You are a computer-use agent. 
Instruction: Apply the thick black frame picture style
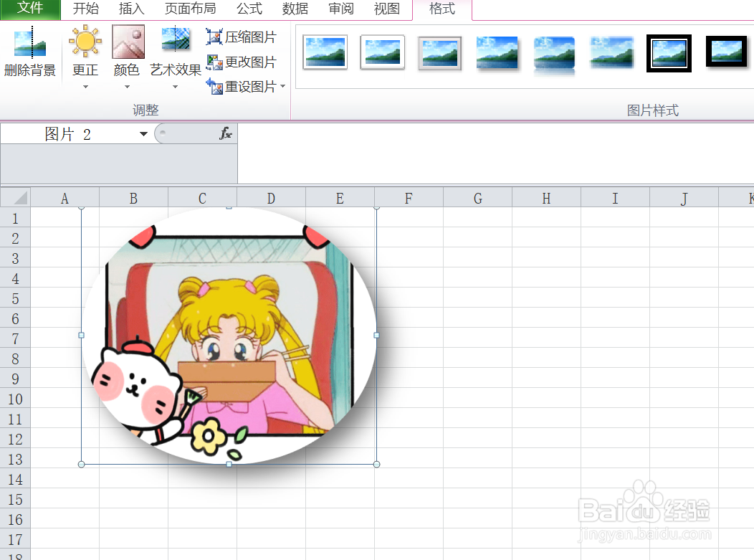pos(726,52)
